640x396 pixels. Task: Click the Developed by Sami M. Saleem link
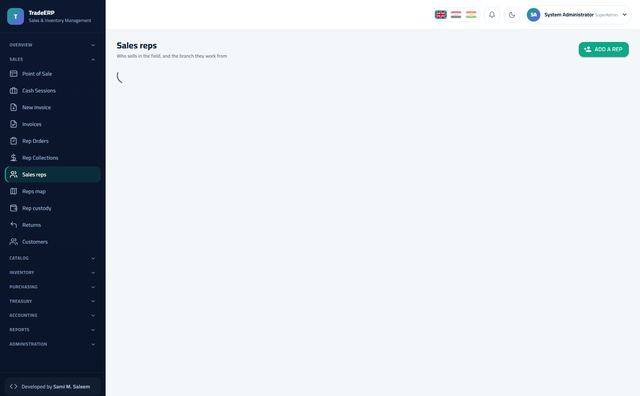pos(53,386)
